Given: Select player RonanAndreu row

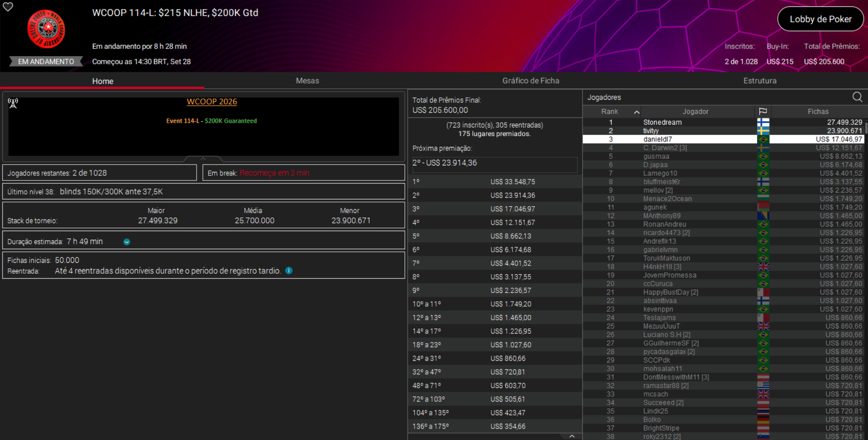Looking at the screenshot, I should point(723,224).
